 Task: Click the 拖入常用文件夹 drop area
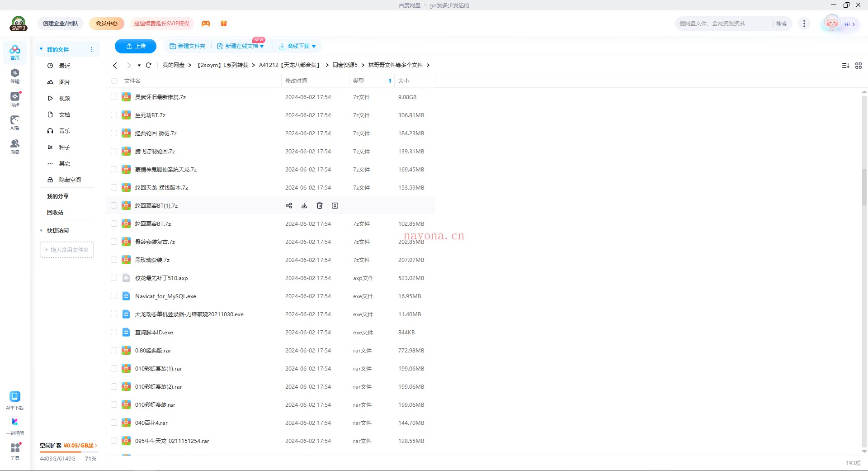67,250
